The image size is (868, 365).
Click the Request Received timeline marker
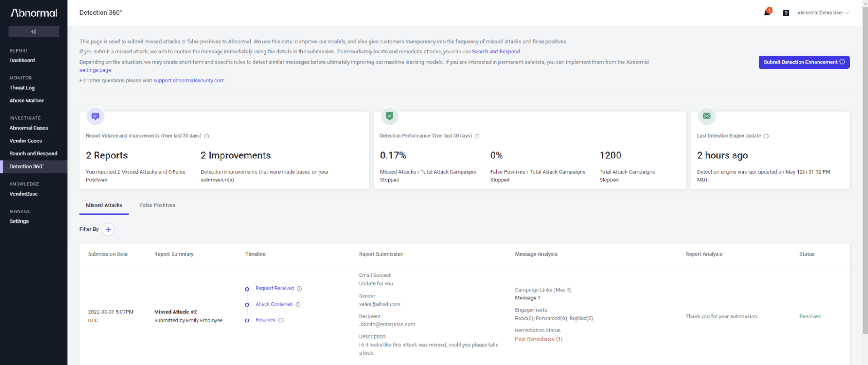[x=247, y=289]
